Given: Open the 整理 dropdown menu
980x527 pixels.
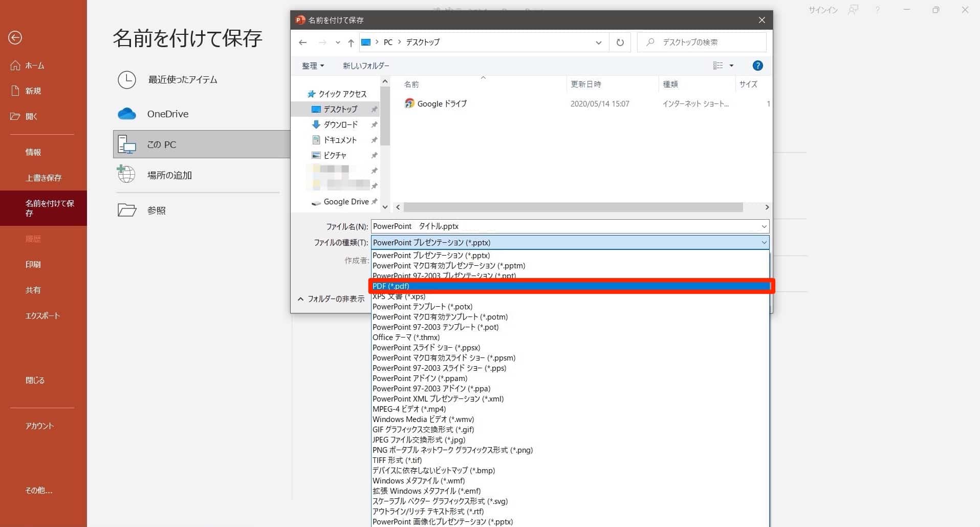Looking at the screenshot, I should (313, 66).
